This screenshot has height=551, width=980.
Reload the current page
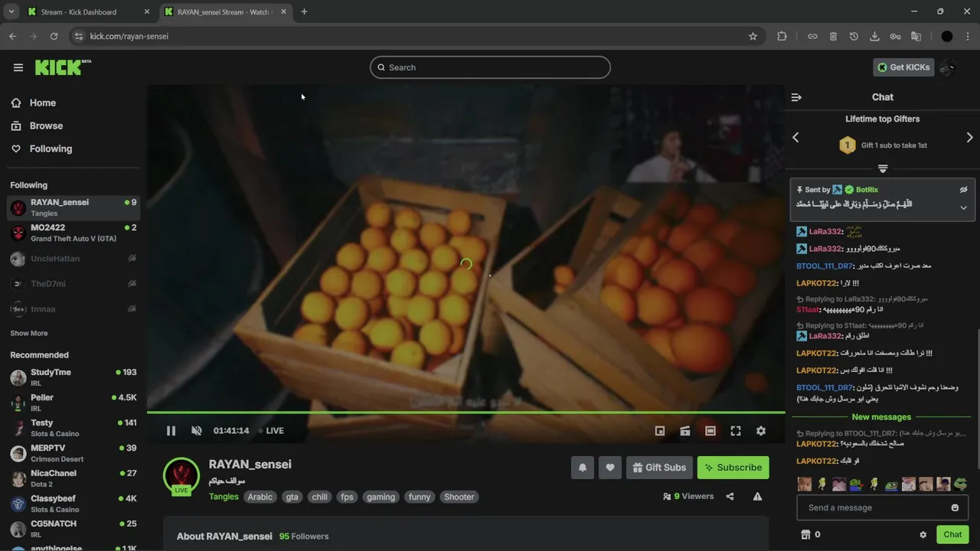[x=54, y=36]
